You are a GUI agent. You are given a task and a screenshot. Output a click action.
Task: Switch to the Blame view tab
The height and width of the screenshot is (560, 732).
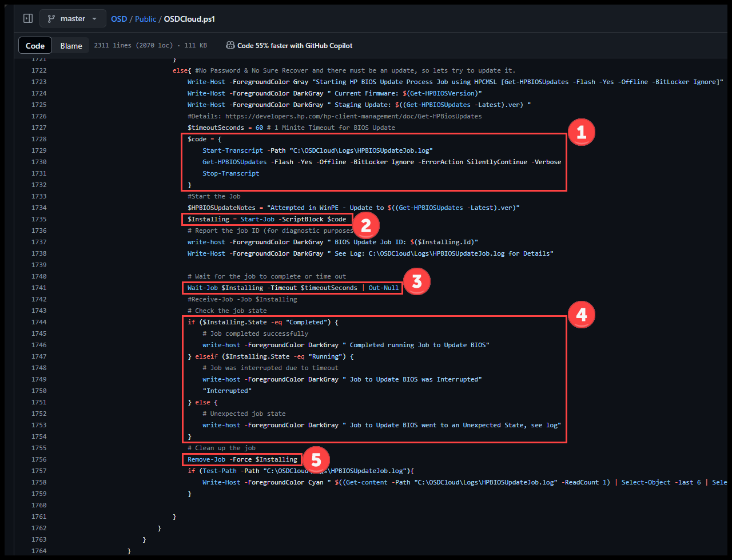pos(71,46)
